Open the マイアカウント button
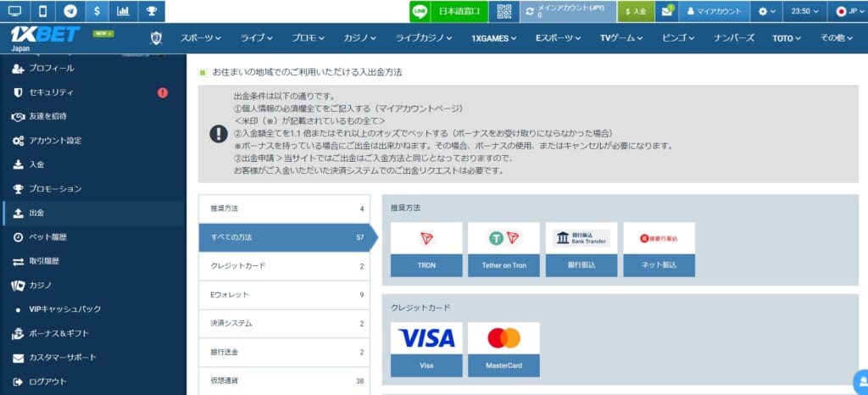 tap(714, 11)
